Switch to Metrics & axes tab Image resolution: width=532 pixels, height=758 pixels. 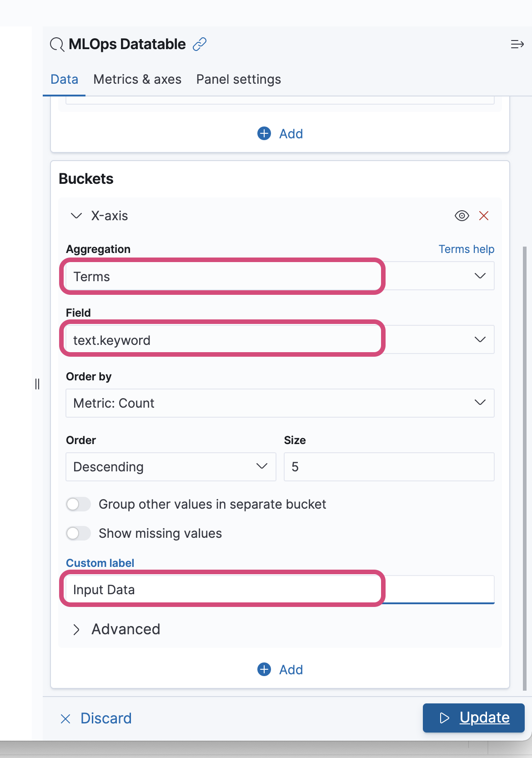click(x=137, y=80)
